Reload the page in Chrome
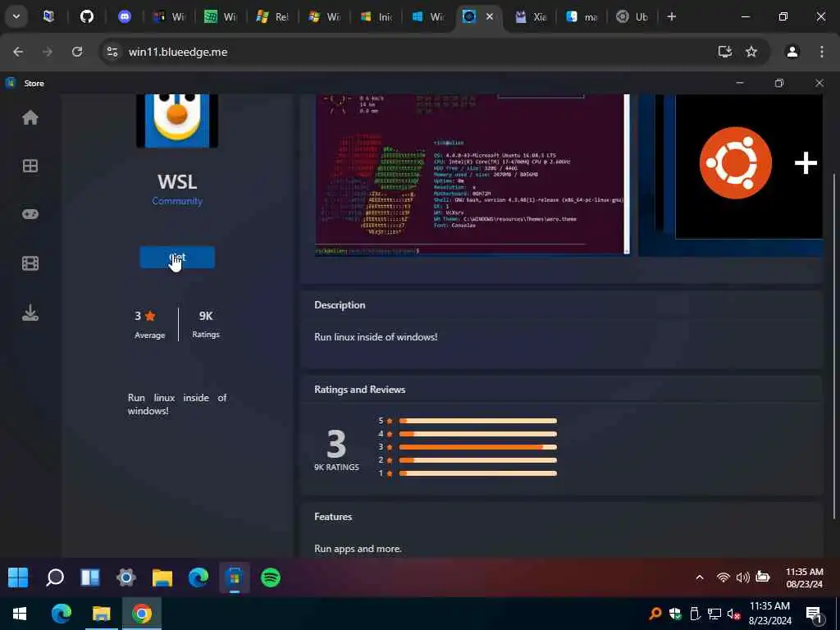The image size is (840, 630). (77, 52)
